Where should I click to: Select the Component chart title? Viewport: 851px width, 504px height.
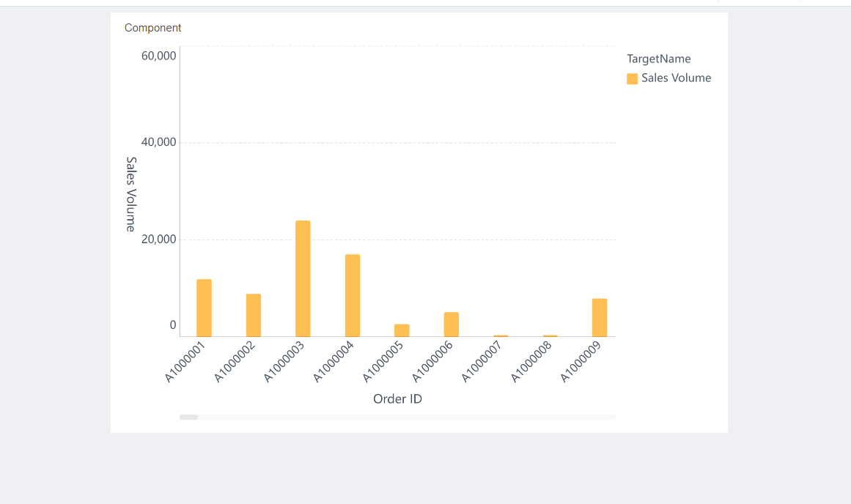click(x=152, y=28)
